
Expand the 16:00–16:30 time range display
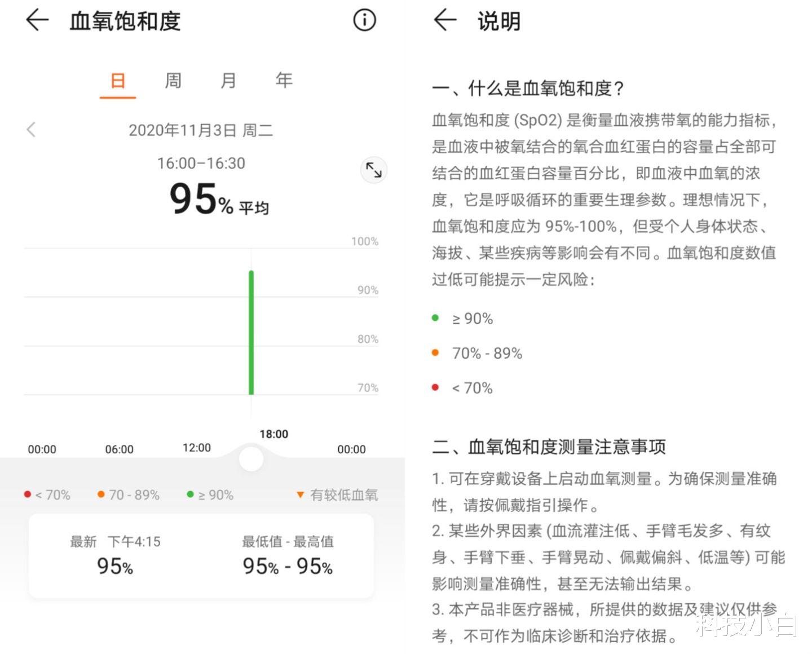201,163
